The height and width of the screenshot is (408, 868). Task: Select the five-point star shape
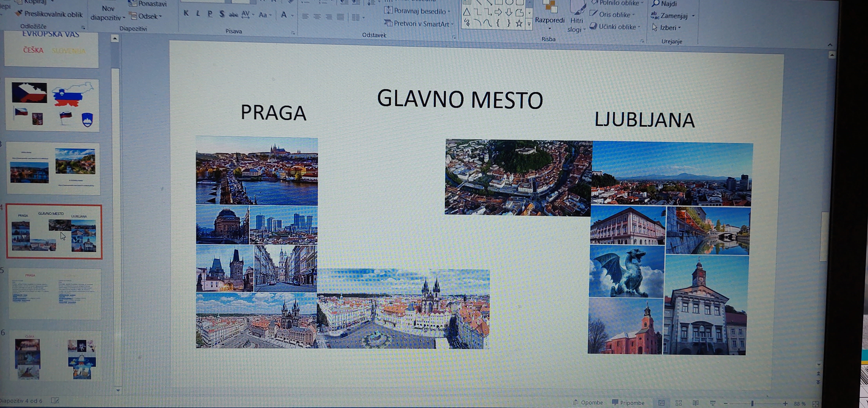point(519,23)
